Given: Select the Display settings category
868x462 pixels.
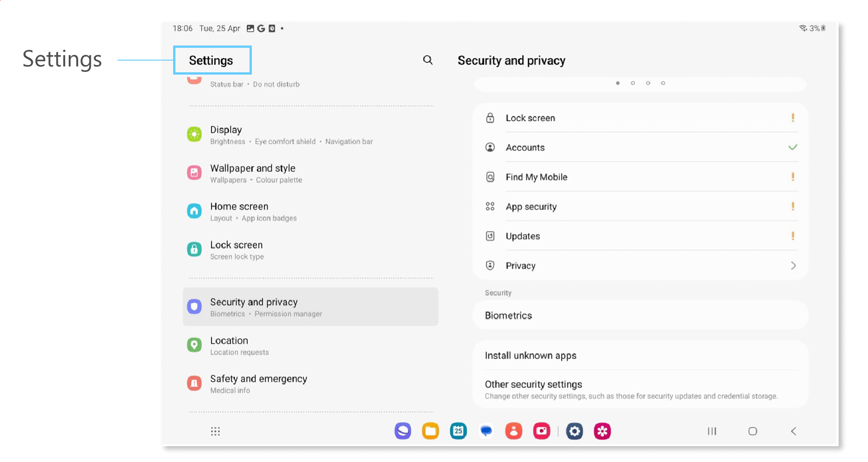Looking at the screenshot, I should pyautogui.click(x=311, y=135).
